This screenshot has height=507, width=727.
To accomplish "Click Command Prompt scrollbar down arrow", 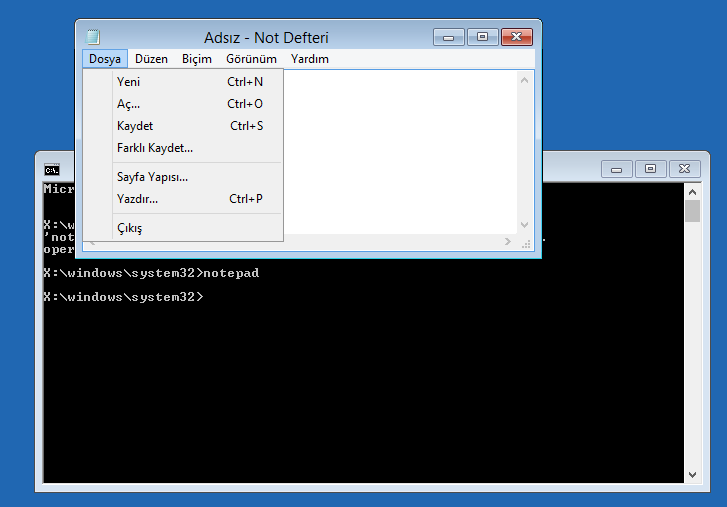I will click(693, 475).
